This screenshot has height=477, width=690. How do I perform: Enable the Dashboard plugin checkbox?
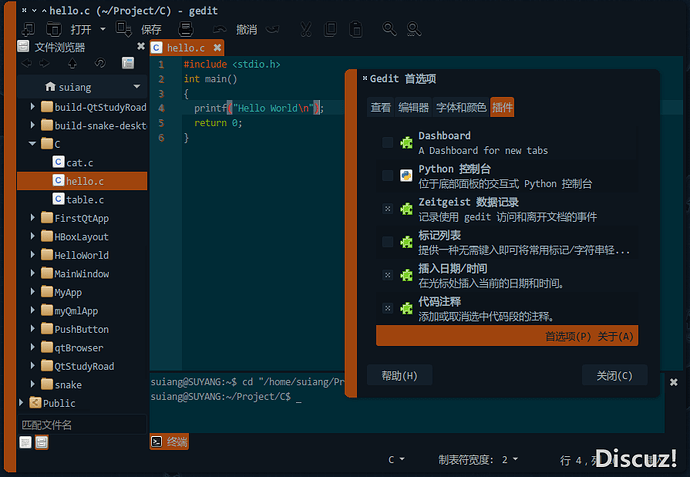[387, 142]
